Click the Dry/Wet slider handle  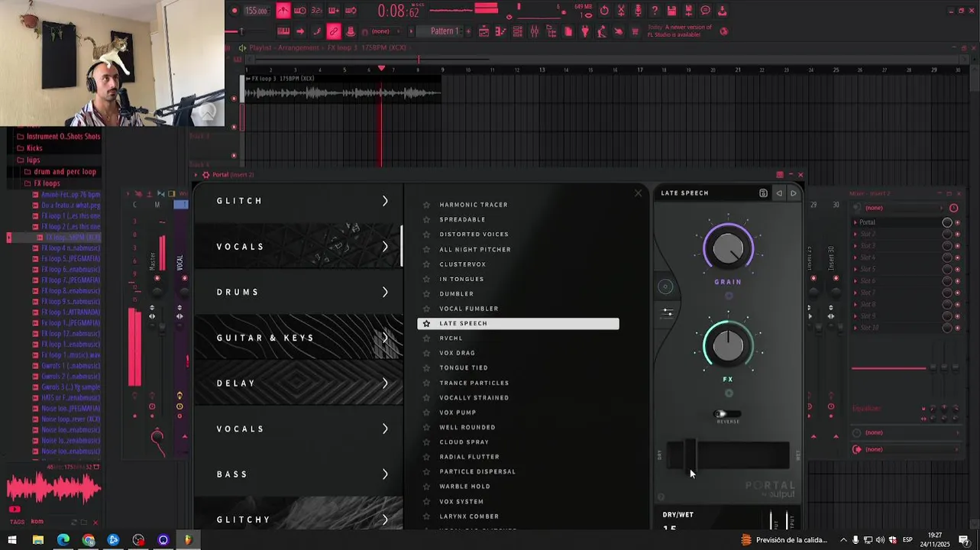click(689, 455)
